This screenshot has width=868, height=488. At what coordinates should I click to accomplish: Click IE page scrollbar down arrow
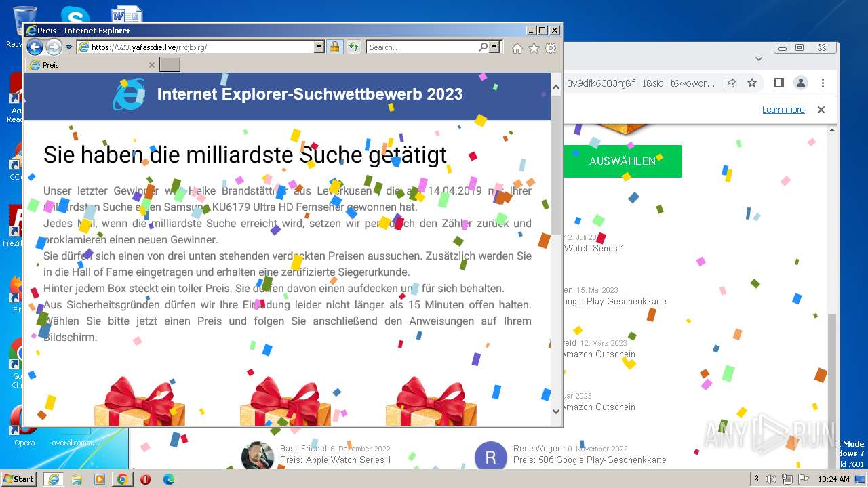click(556, 411)
